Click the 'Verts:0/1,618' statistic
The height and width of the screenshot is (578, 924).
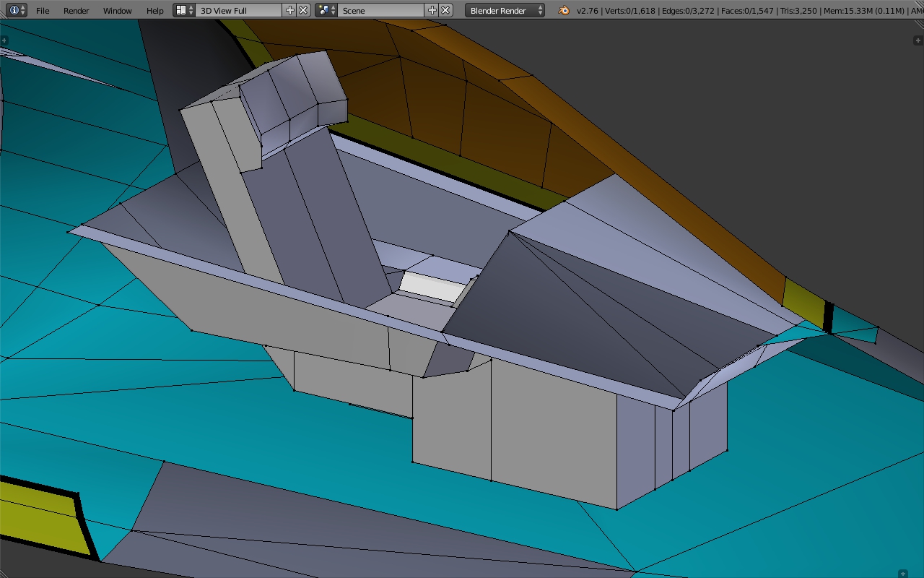point(631,11)
